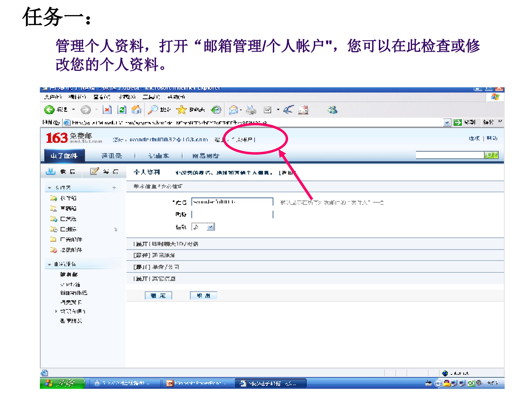Click the compose mail pencil icon
Screen dimensions: 532x399
[x=94, y=171]
